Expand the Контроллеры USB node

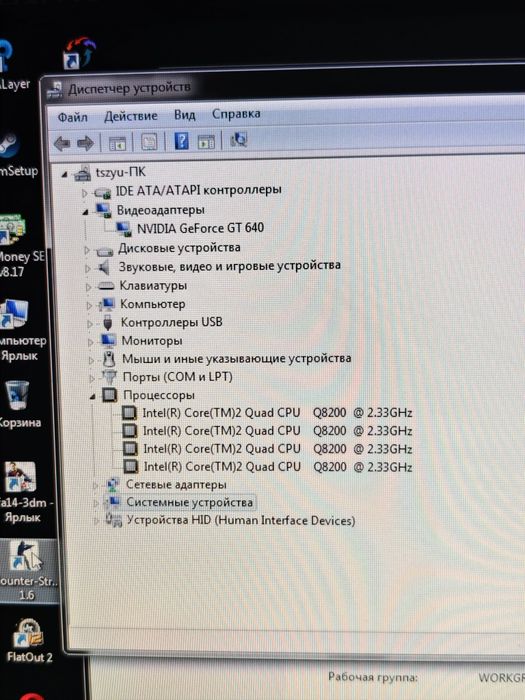point(90,324)
